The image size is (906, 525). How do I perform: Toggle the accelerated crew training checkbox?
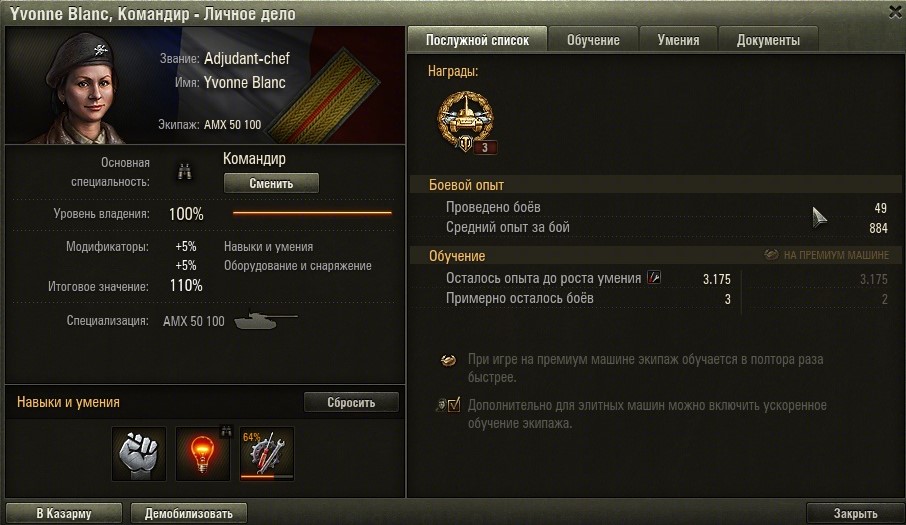click(454, 405)
